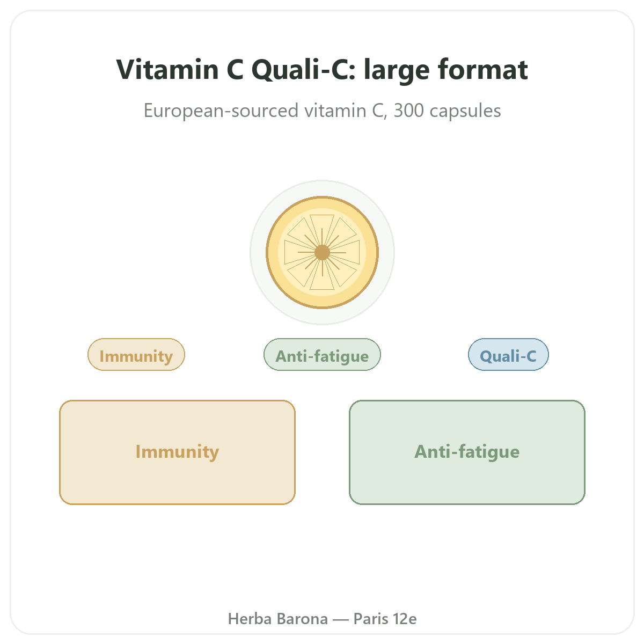This screenshot has width=644, height=644.
Task: Click 'Paris 12e' in the footer
Action: click(x=385, y=619)
